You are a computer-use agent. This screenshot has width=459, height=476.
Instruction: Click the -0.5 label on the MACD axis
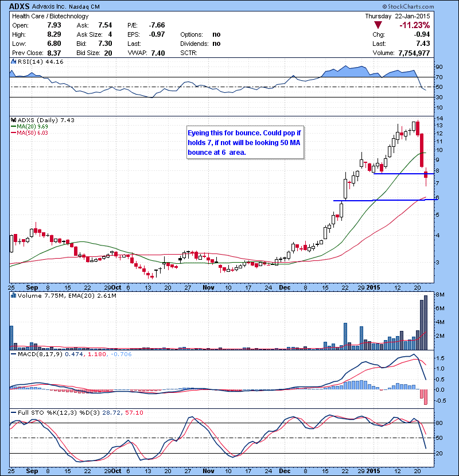tap(440, 401)
